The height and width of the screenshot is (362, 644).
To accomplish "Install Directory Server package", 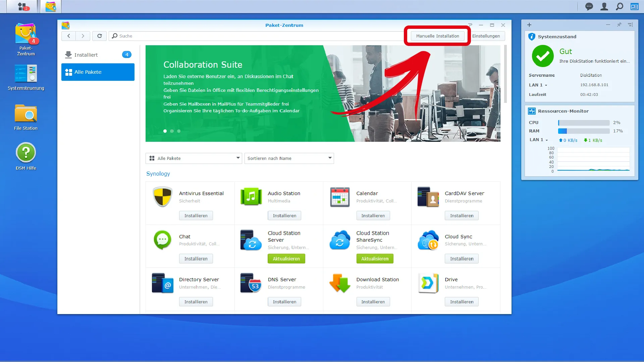I will 196,302.
